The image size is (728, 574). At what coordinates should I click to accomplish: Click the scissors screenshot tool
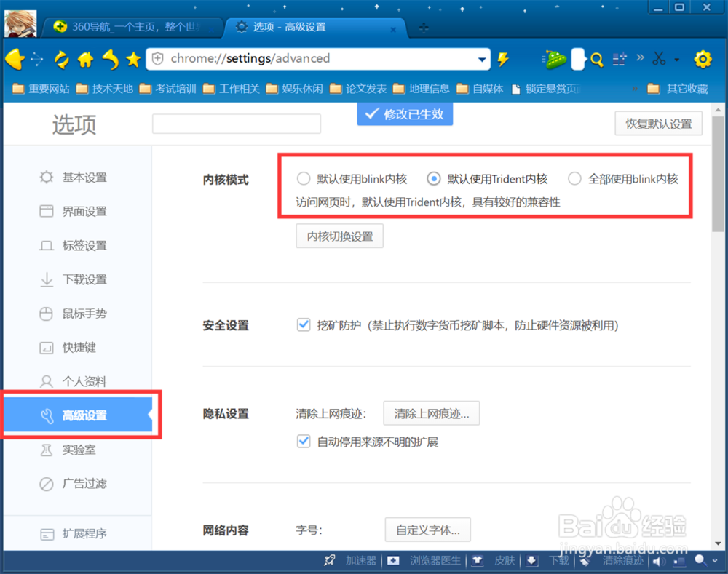pyautogui.click(x=659, y=58)
